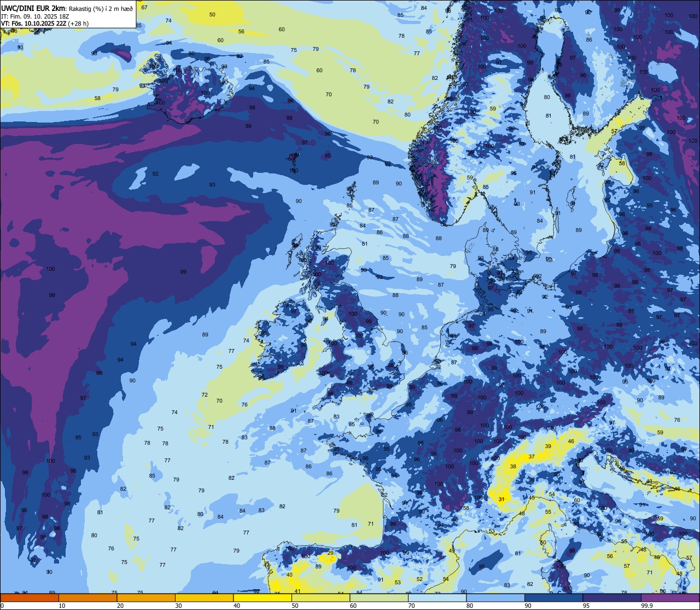
Task: Click the 95–99.9 navy legend segment
Action: click(612, 597)
